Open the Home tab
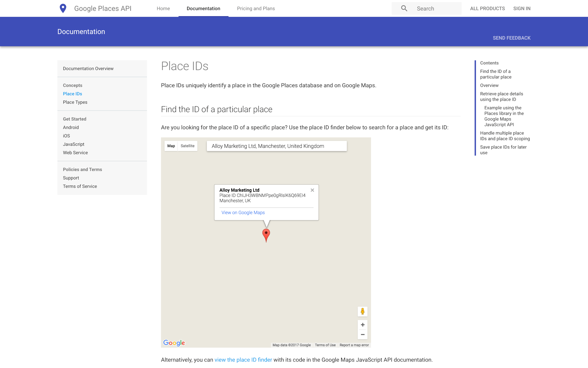 click(x=163, y=8)
